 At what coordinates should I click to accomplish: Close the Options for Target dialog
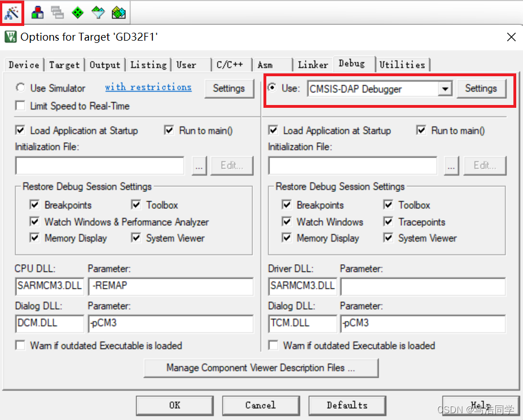point(511,37)
